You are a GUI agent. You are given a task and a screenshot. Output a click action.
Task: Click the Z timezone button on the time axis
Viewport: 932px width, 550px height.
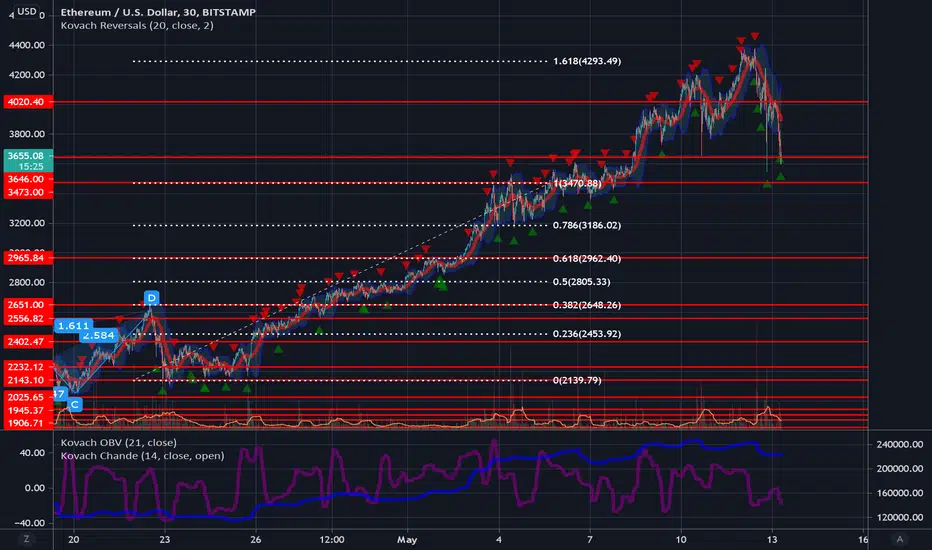coord(26,539)
